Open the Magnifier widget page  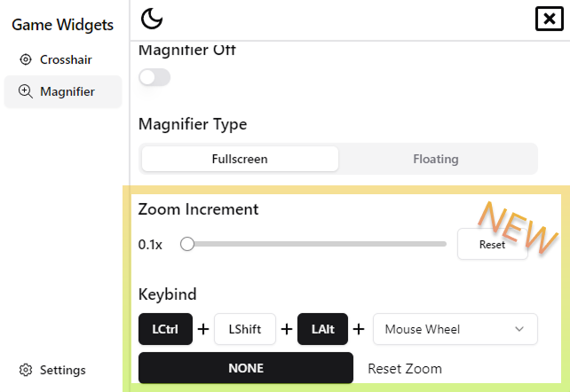click(67, 91)
